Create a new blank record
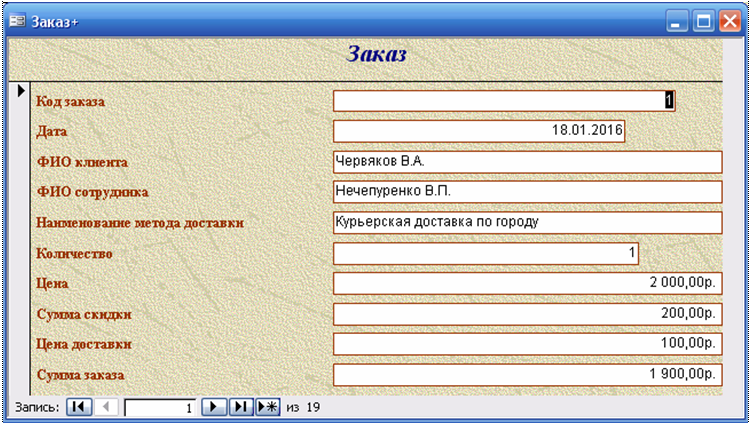The width and height of the screenshot is (749, 423). click(x=267, y=407)
